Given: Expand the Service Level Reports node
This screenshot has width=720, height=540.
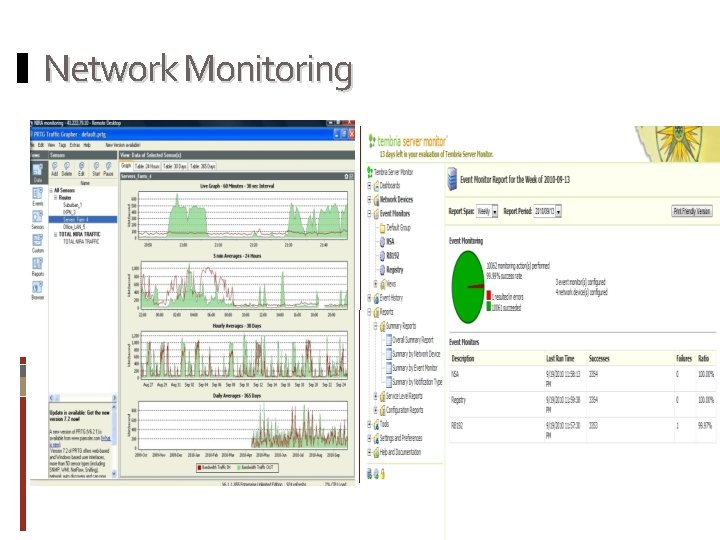Looking at the screenshot, I should point(376,396).
